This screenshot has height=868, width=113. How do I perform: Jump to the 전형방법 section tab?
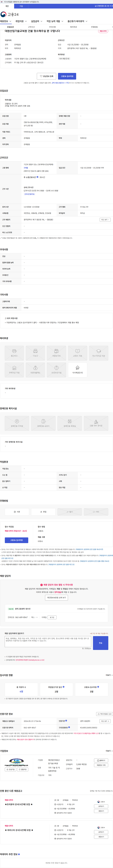(95, 27)
